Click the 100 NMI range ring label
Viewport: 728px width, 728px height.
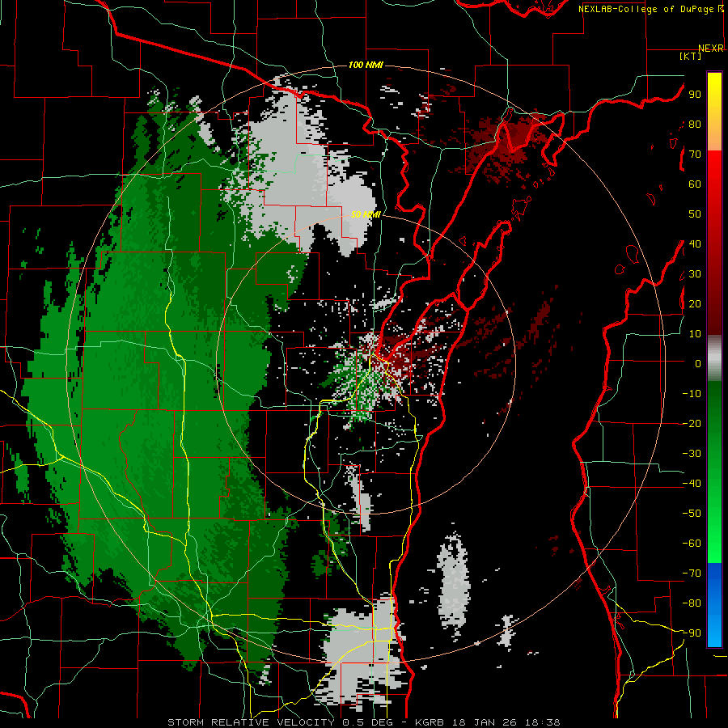coord(366,65)
